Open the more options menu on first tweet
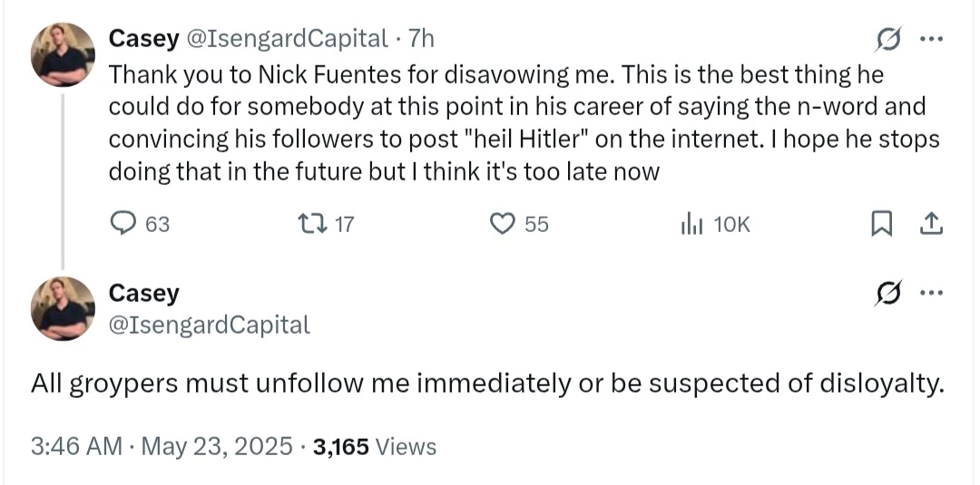 pyautogui.click(x=931, y=39)
